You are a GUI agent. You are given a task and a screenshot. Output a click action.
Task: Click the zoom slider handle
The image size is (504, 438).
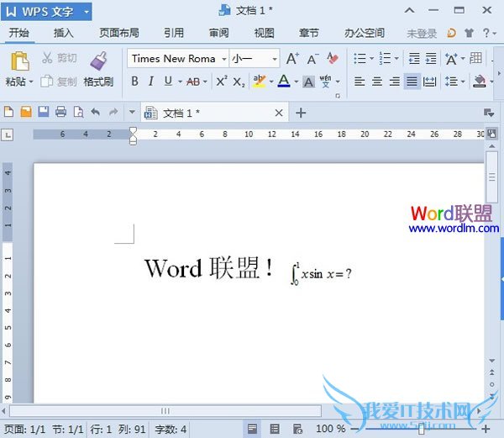pos(421,429)
